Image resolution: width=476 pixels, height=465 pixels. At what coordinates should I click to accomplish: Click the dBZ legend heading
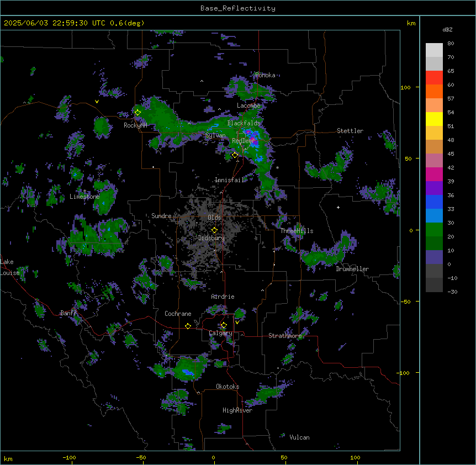tap(447, 29)
